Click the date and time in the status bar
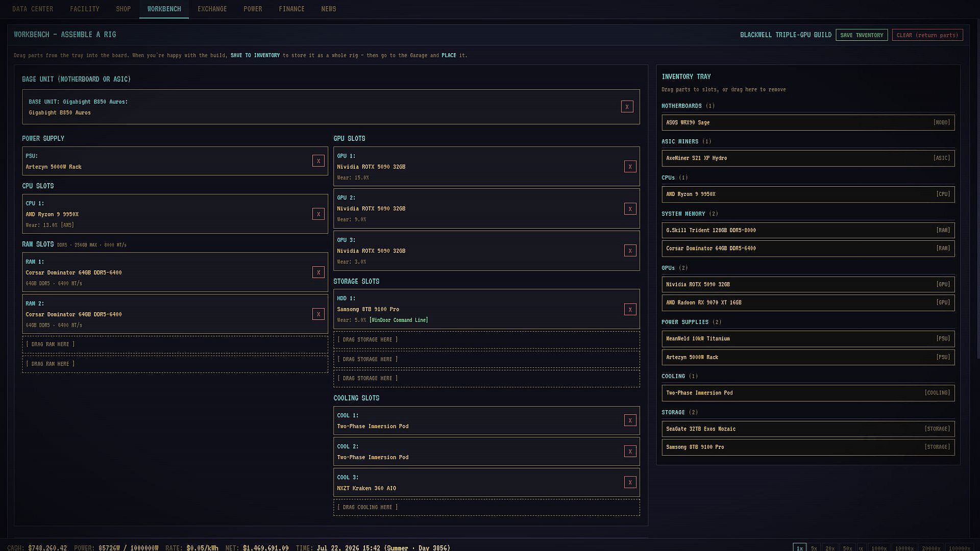The image size is (980, 551). (383, 548)
